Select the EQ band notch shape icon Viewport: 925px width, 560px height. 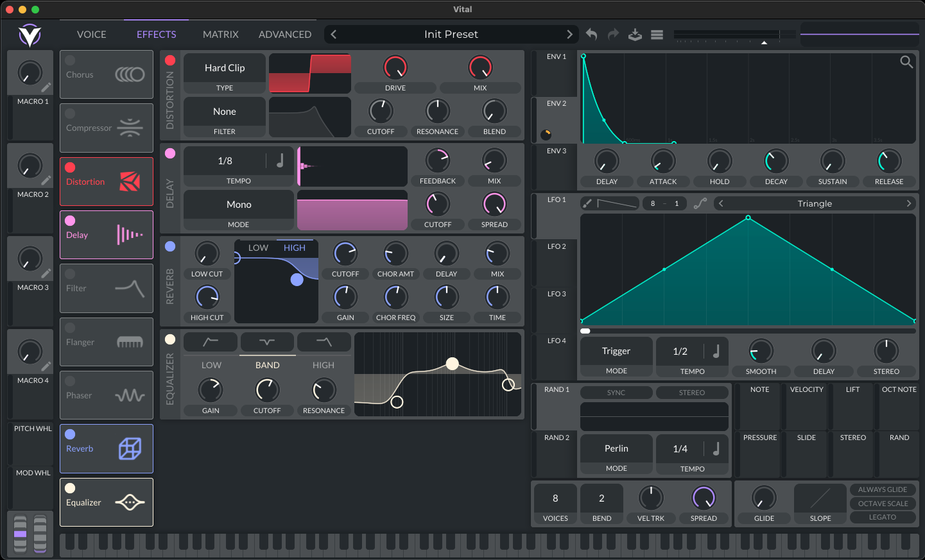267,342
